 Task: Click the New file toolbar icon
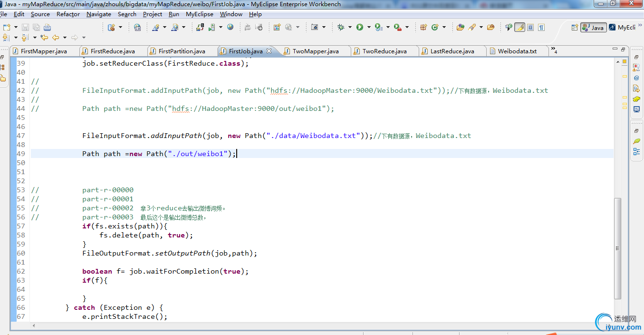(x=7, y=27)
